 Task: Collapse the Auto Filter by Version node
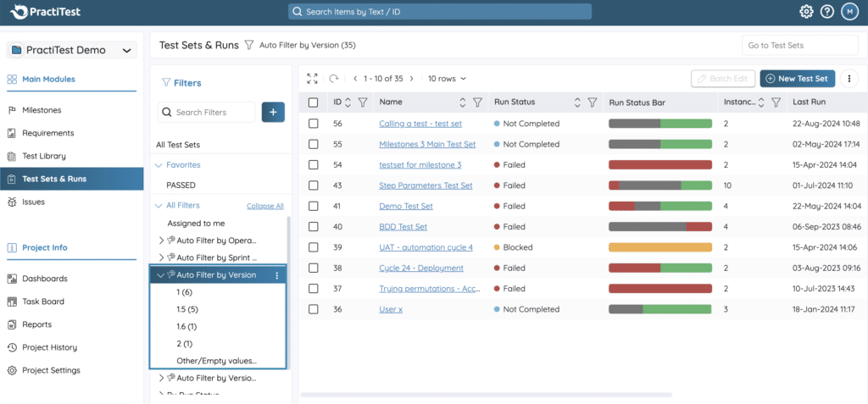point(160,275)
